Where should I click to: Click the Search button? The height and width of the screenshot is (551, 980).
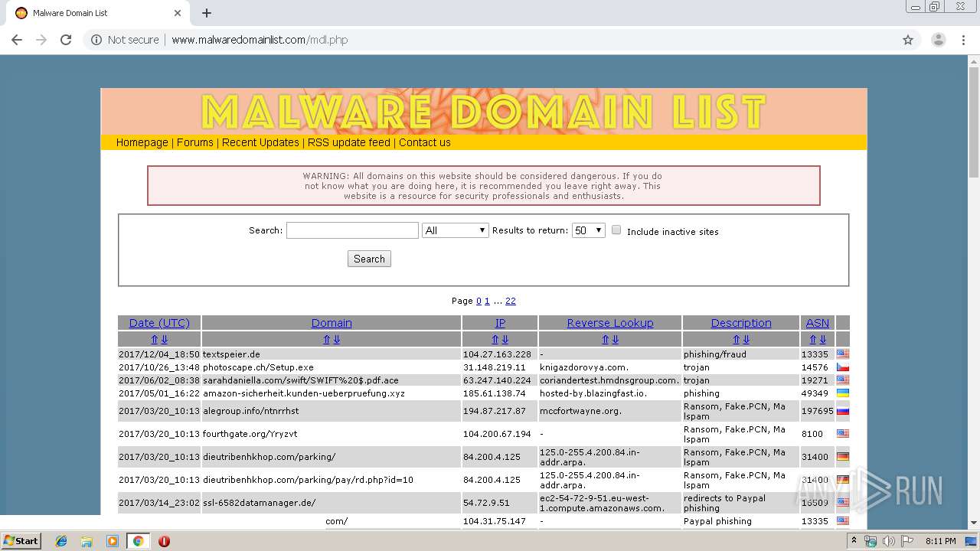point(369,259)
